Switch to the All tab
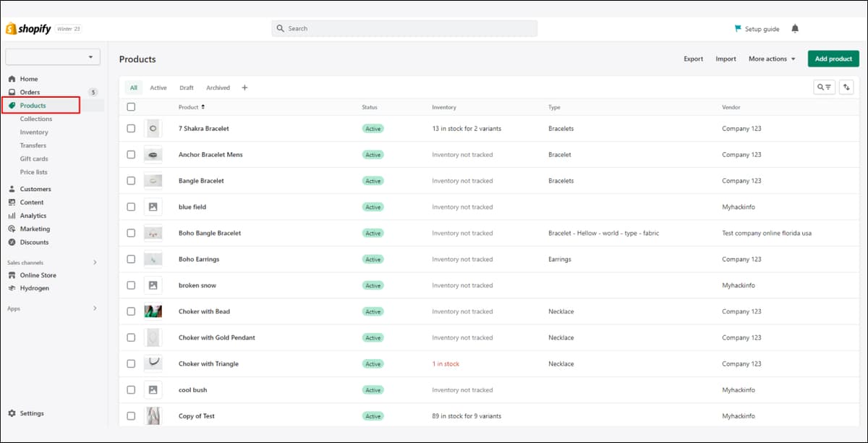 (134, 88)
